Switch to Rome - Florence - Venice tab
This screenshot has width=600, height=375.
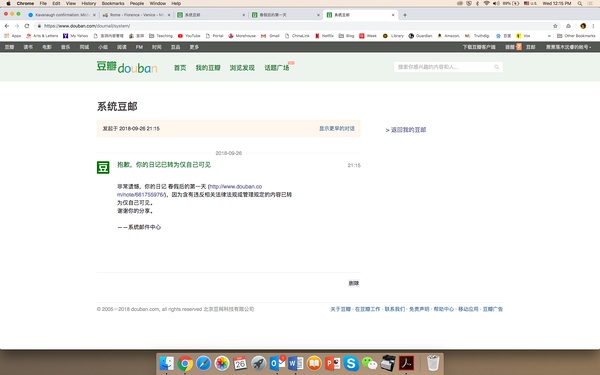pos(136,15)
